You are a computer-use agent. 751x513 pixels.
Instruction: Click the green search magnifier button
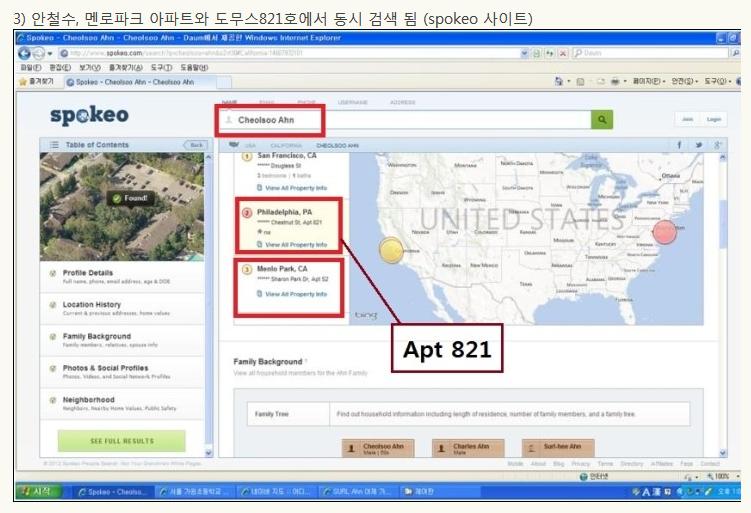602,120
